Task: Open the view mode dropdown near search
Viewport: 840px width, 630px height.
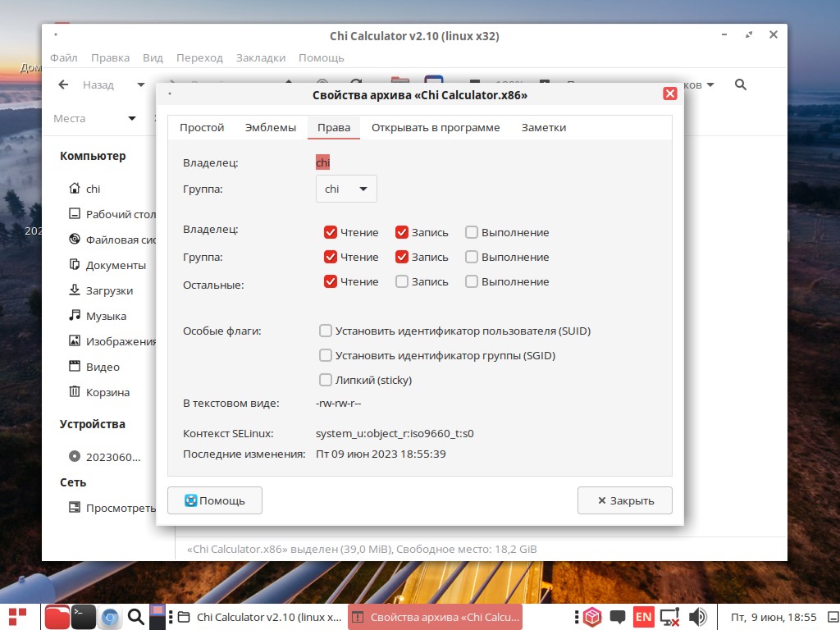Action: [710, 84]
